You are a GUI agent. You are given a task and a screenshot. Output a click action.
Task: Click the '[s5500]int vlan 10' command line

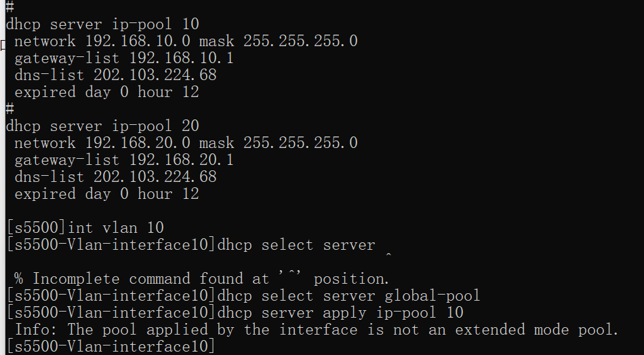[x=85, y=228]
